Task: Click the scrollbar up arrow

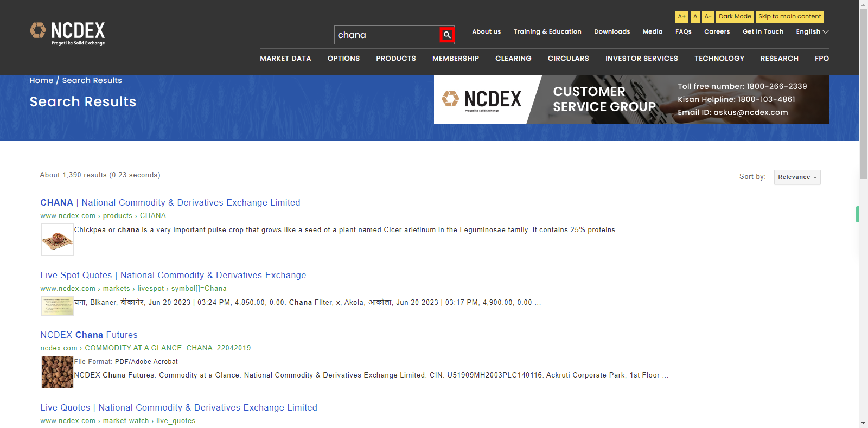Action: point(863,4)
